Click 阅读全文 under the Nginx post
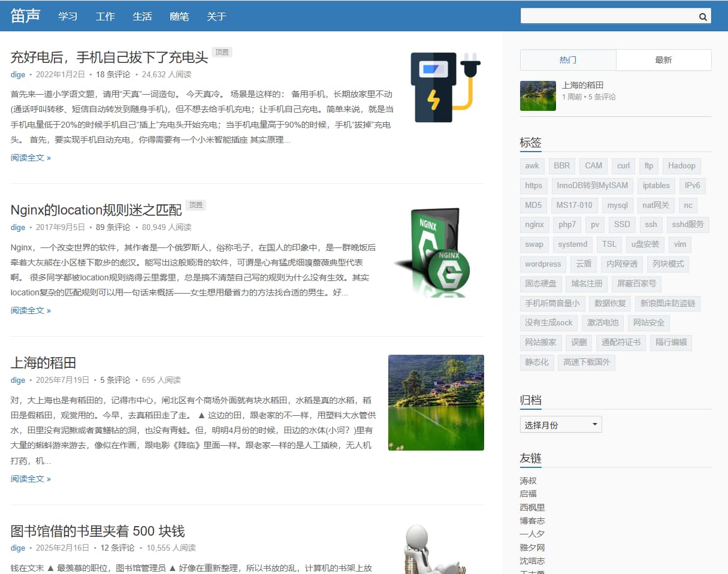This screenshot has width=728, height=574. click(x=31, y=310)
